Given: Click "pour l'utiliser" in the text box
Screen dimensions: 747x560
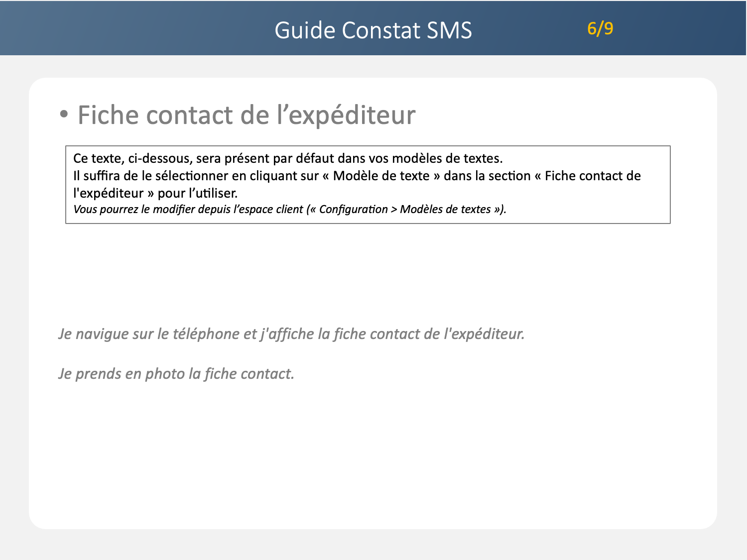Looking at the screenshot, I should (198, 193).
